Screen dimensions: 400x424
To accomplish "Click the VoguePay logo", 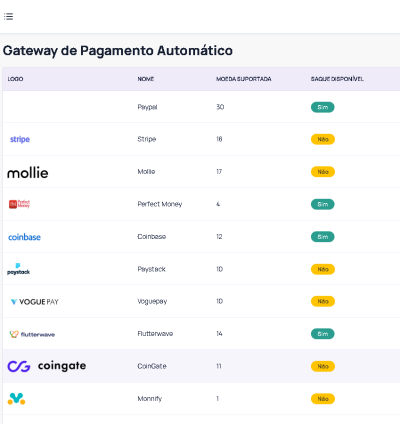I will (34, 302).
